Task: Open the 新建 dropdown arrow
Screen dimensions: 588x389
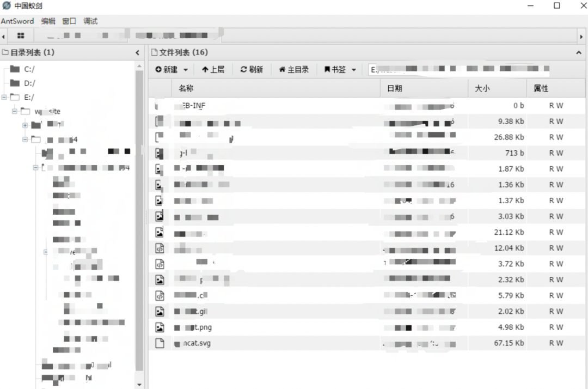Action: [186, 70]
